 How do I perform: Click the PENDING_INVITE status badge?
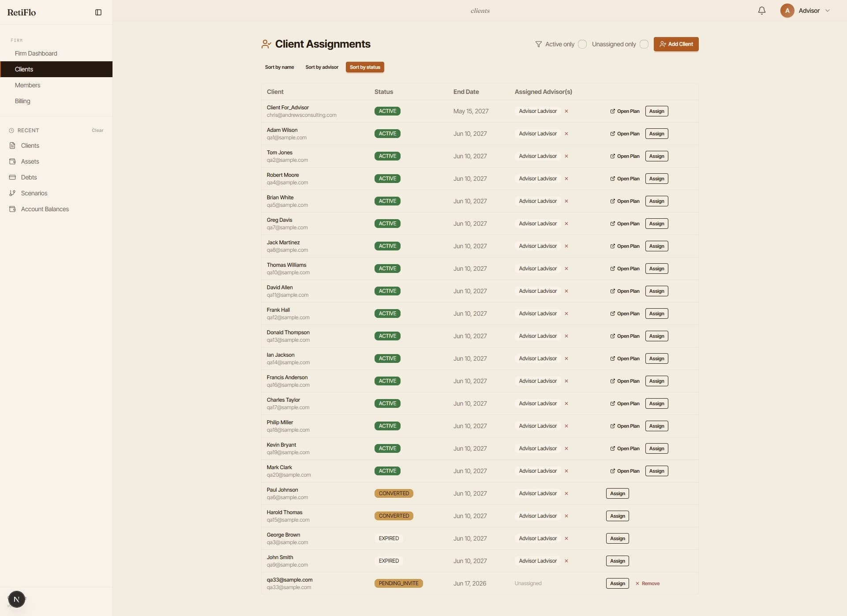pyautogui.click(x=398, y=583)
